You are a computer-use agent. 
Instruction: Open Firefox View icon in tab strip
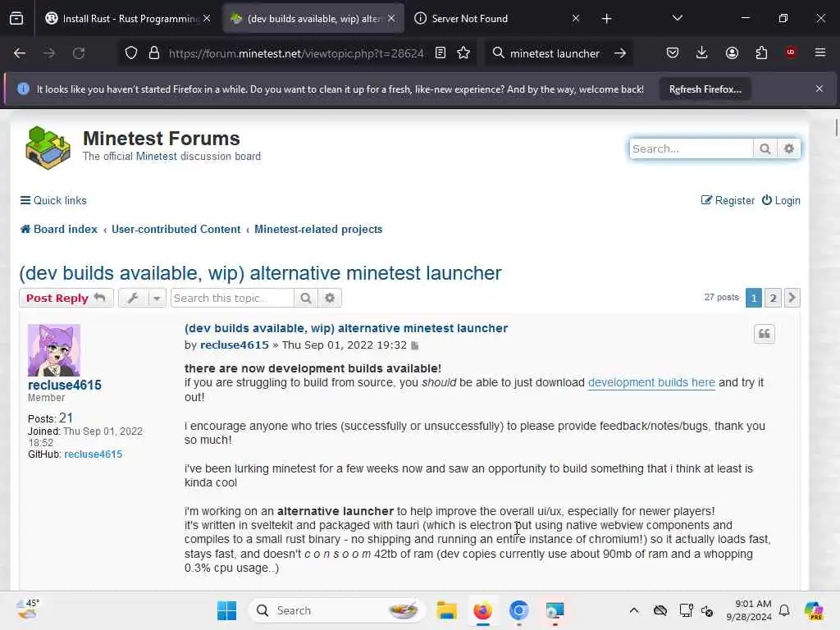[16, 19]
